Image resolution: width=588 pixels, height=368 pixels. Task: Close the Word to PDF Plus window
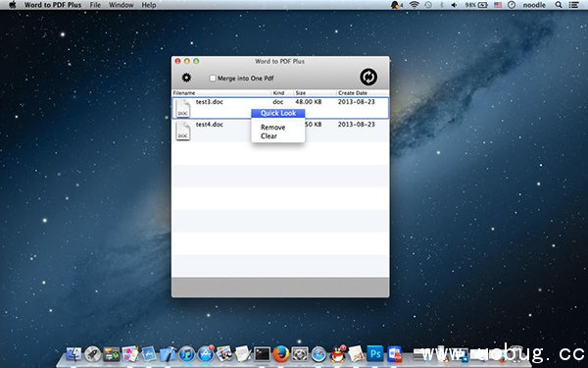click(x=177, y=61)
